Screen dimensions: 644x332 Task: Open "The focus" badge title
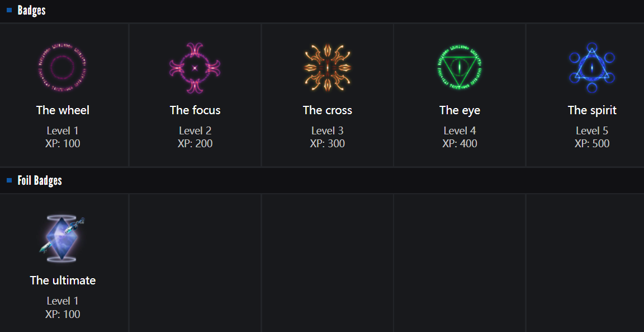195,110
